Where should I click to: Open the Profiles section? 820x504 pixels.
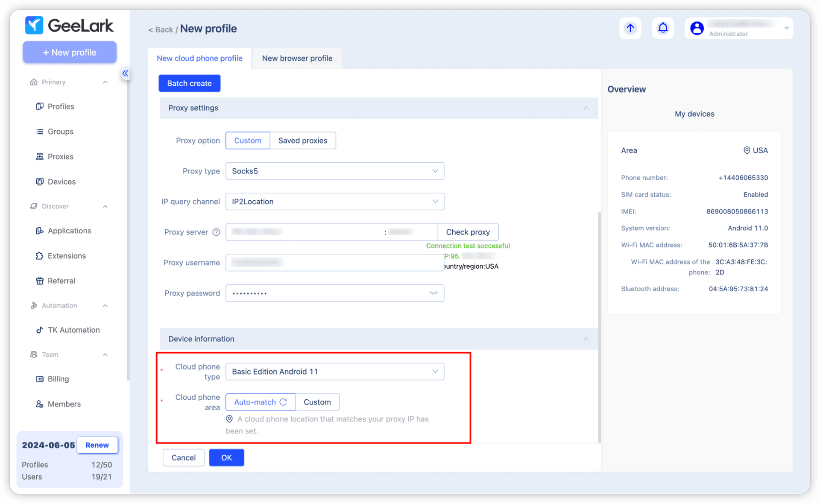click(x=61, y=107)
